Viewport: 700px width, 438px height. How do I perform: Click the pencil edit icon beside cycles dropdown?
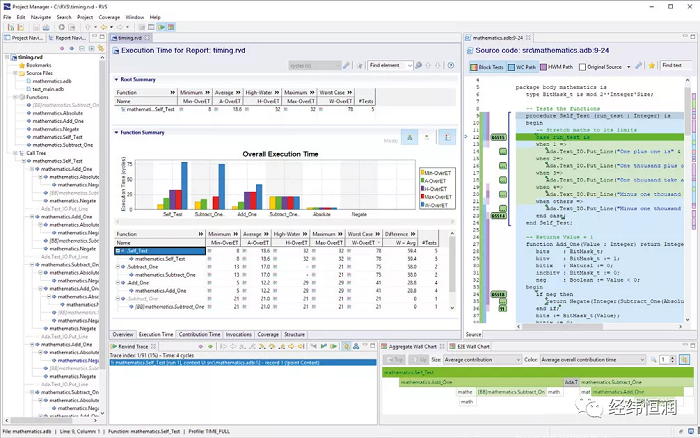pos(346,66)
